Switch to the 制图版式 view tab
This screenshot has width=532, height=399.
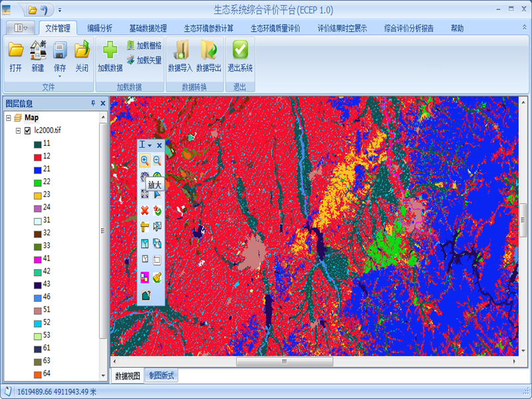click(x=162, y=376)
